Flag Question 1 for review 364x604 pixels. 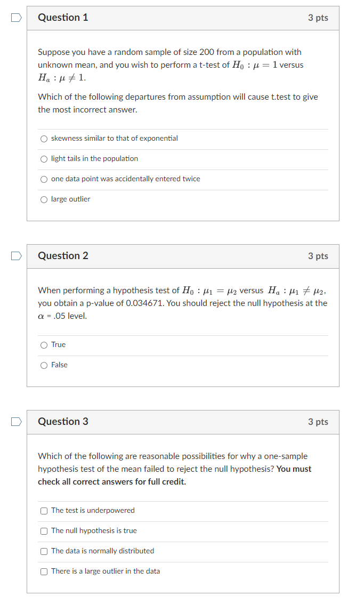point(16,18)
